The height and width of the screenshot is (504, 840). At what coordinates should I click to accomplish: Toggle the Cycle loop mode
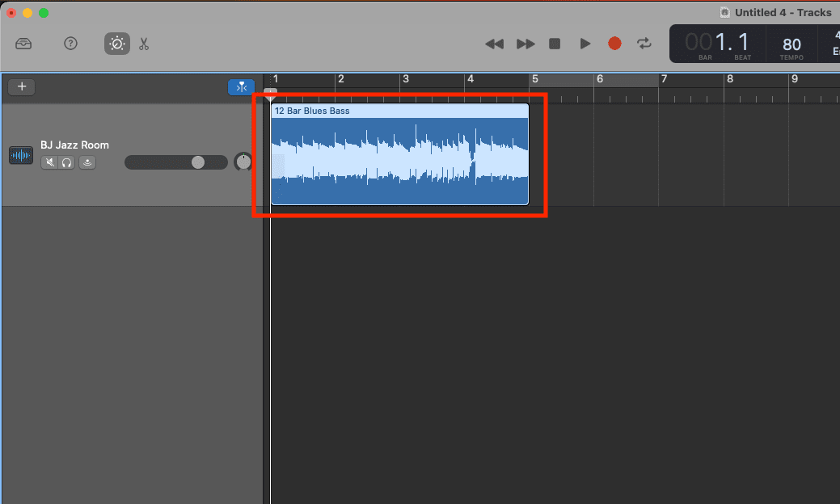click(644, 44)
